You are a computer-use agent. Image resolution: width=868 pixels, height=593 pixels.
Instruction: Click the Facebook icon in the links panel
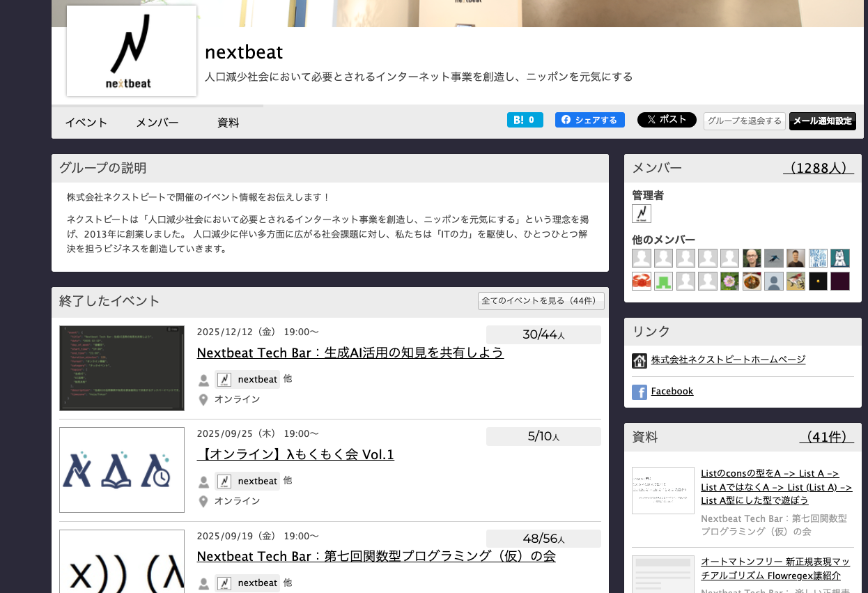(x=640, y=392)
